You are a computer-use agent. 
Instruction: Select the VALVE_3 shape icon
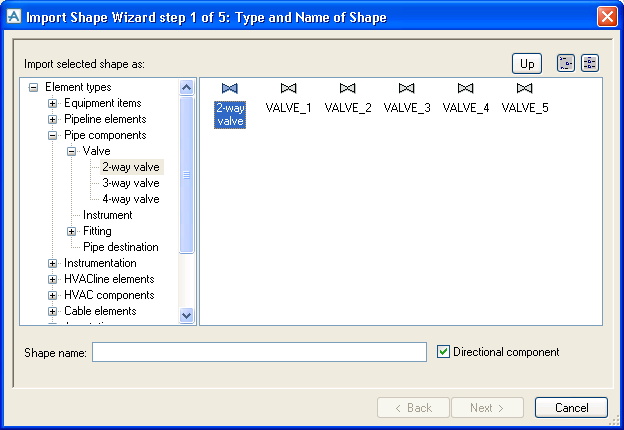coord(406,89)
